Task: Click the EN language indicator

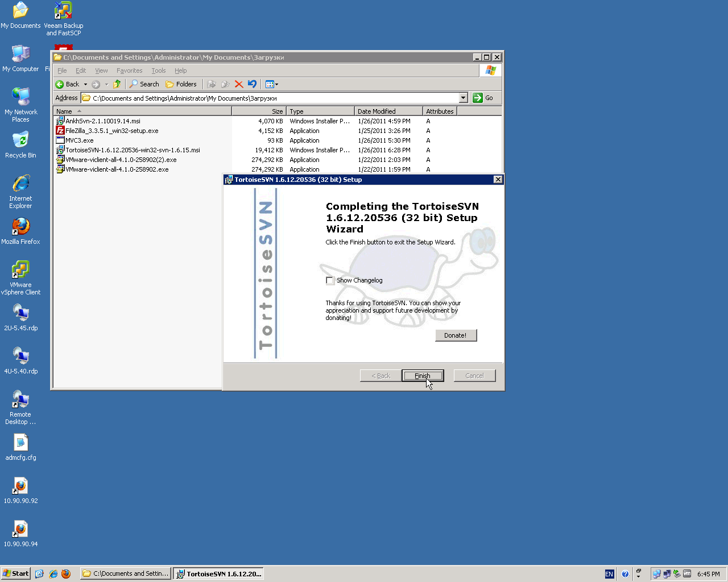Action: (609, 574)
